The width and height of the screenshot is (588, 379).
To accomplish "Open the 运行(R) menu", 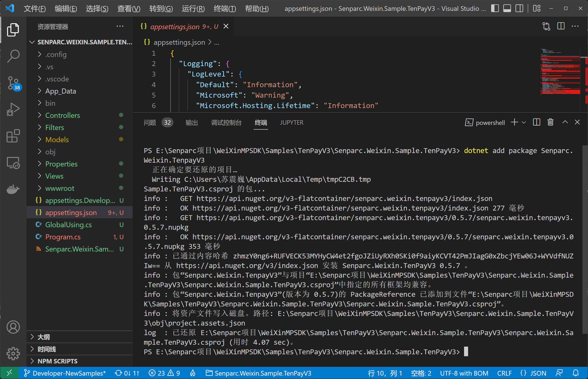I will (193, 9).
